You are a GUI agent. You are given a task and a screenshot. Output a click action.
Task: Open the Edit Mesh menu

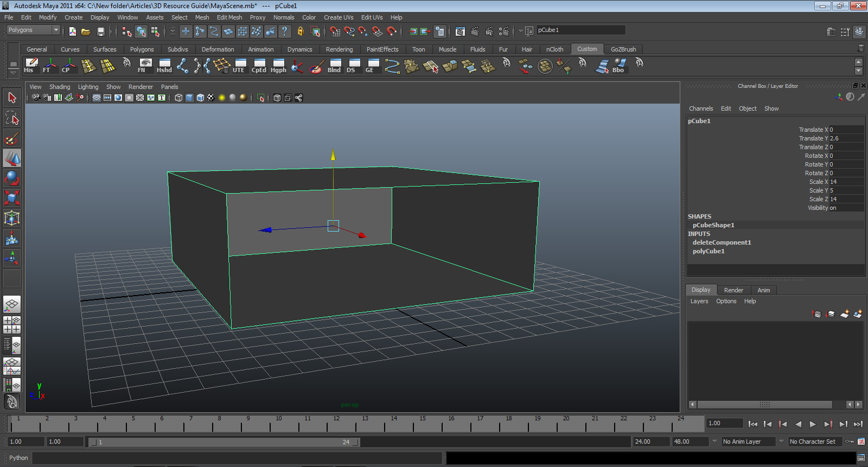[229, 17]
